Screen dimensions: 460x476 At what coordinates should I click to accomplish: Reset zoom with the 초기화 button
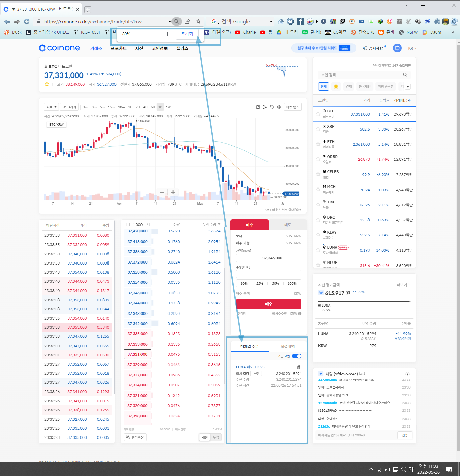(187, 34)
